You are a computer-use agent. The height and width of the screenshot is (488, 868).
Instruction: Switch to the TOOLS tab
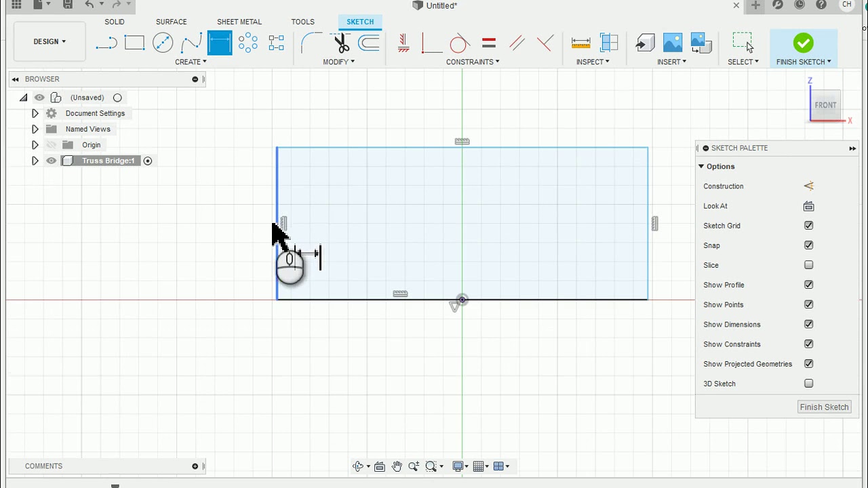(x=303, y=22)
